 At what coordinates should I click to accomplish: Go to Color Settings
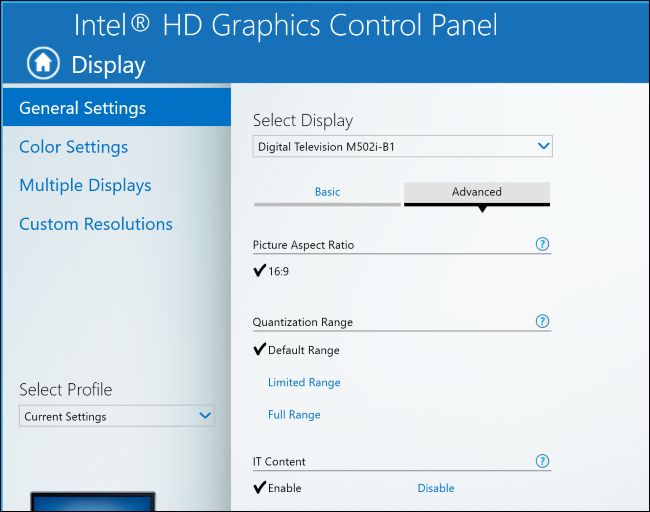point(73,147)
